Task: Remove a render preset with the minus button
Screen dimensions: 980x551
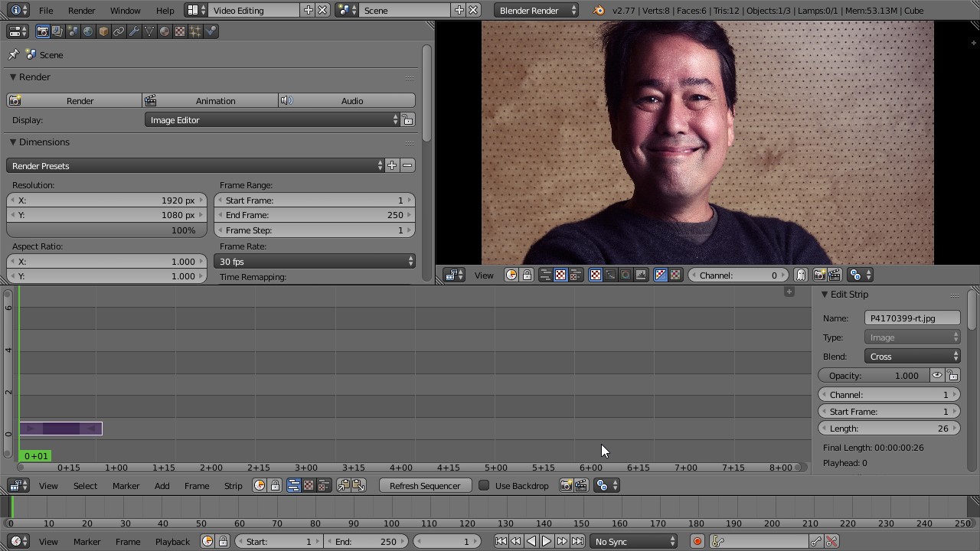Action: tap(407, 165)
